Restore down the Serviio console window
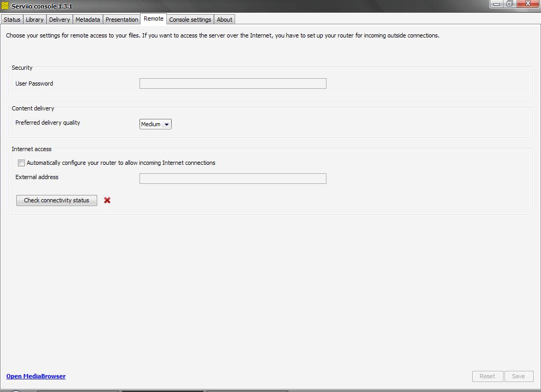The width and height of the screenshot is (541, 392). tap(509, 4)
